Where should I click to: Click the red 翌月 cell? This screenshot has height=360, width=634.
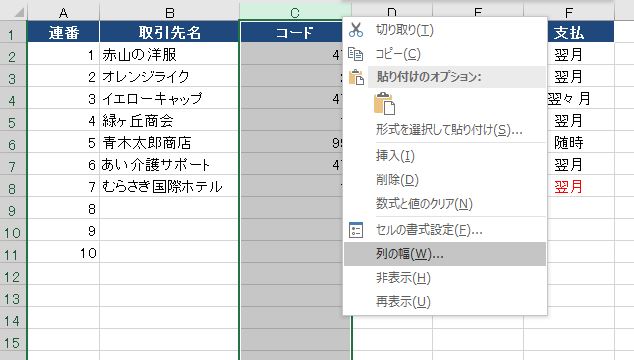point(581,186)
